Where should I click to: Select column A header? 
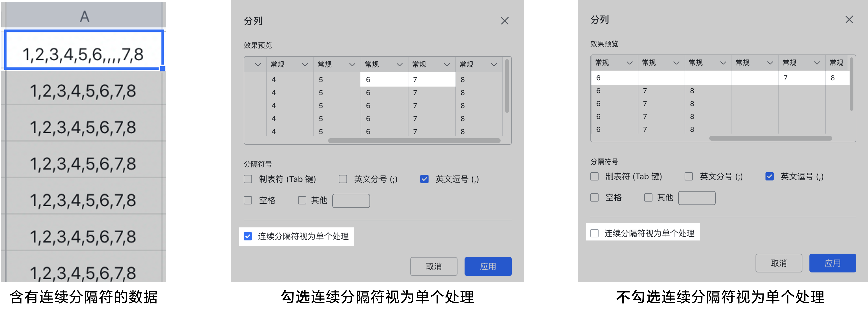[84, 16]
